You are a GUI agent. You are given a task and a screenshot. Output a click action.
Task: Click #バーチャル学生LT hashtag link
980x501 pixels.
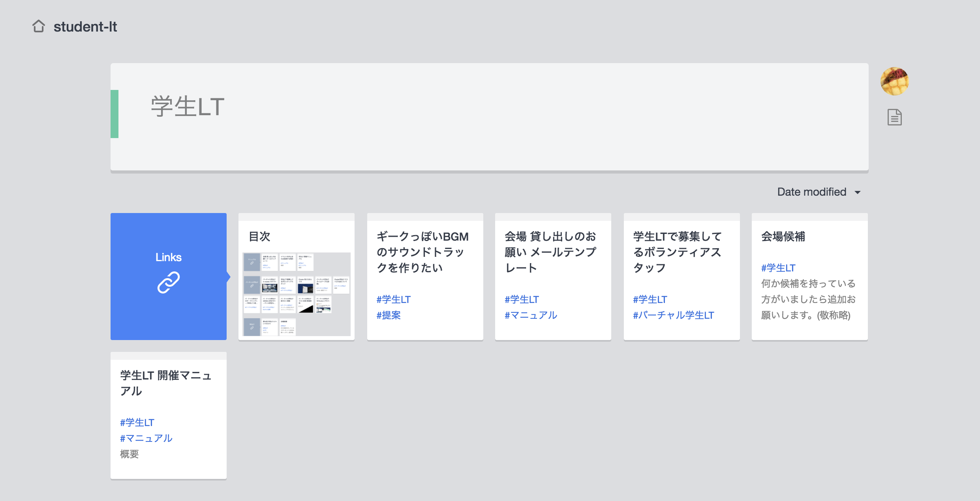(x=674, y=315)
